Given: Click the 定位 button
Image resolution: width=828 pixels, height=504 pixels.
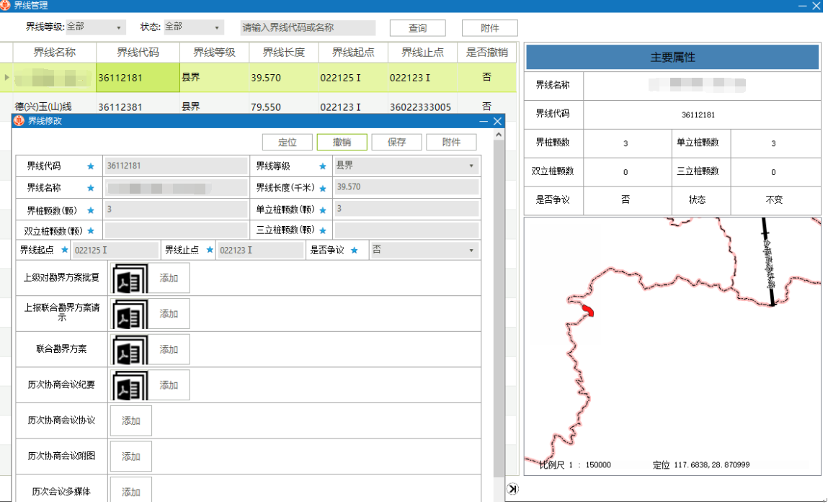Looking at the screenshot, I should 287,143.
